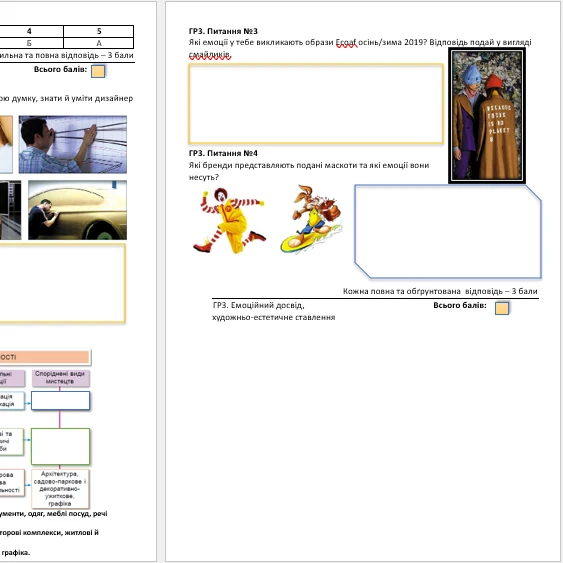Click the empty yellow answer box on left page
Image resolution: width=563 pixels, height=563 pixels.
[x=62, y=283]
